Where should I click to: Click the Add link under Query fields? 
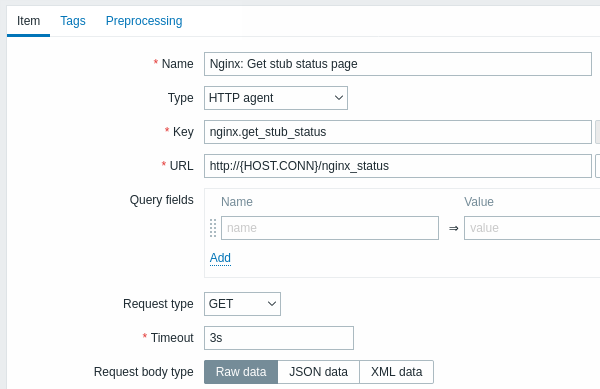pyautogui.click(x=220, y=258)
